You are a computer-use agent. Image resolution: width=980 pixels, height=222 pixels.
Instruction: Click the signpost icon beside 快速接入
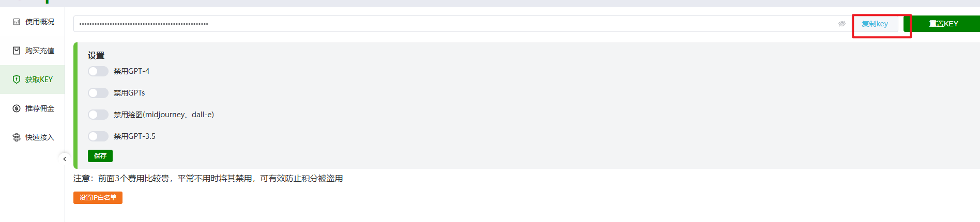[x=17, y=137]
